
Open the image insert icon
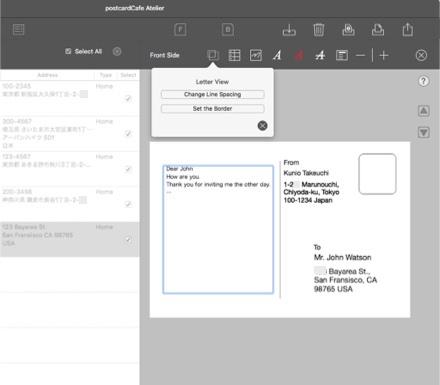click(x=256, y=55)
